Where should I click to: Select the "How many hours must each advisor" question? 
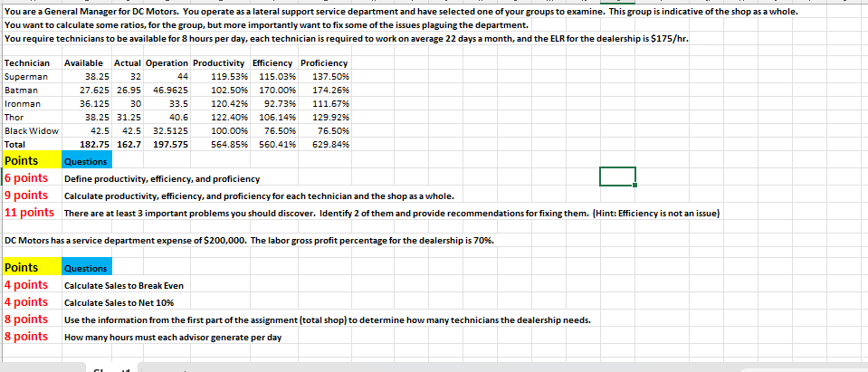point(173,337)
